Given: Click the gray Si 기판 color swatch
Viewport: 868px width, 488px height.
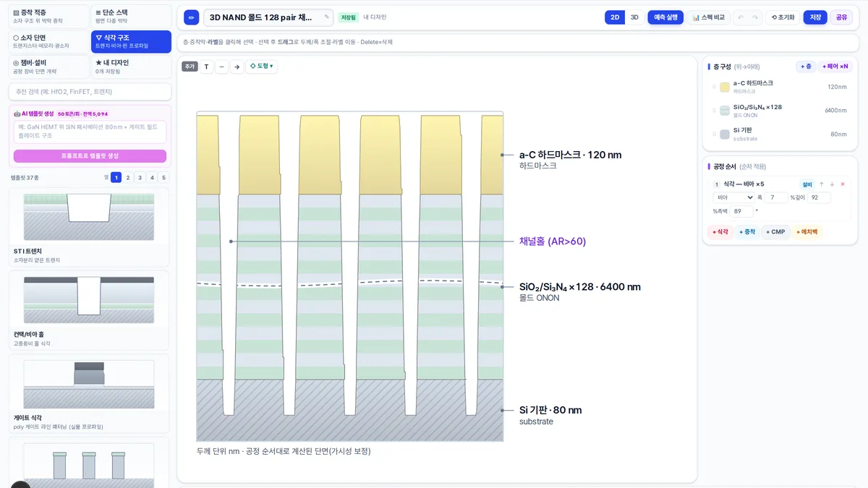Looking at the screenshot, I should click(725, 134).
